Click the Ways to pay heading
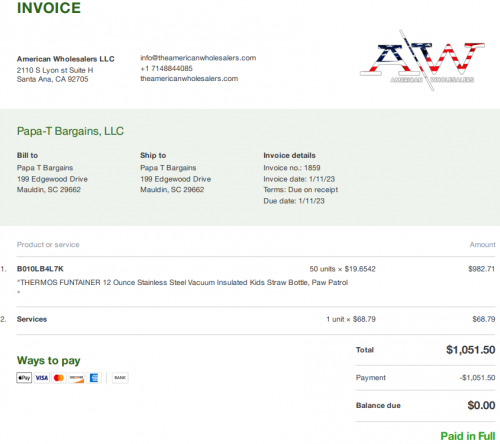500x444 pixels. tap(49, 360)
